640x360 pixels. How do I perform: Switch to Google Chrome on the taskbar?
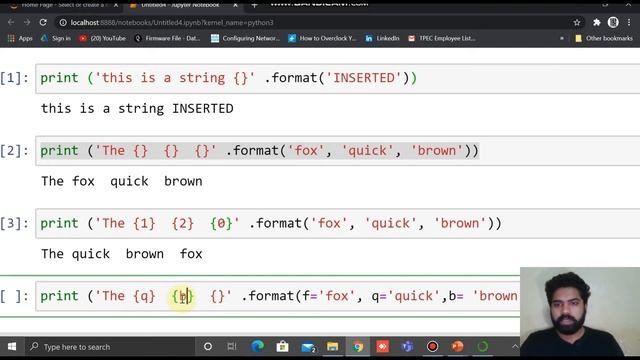(358, 347)
